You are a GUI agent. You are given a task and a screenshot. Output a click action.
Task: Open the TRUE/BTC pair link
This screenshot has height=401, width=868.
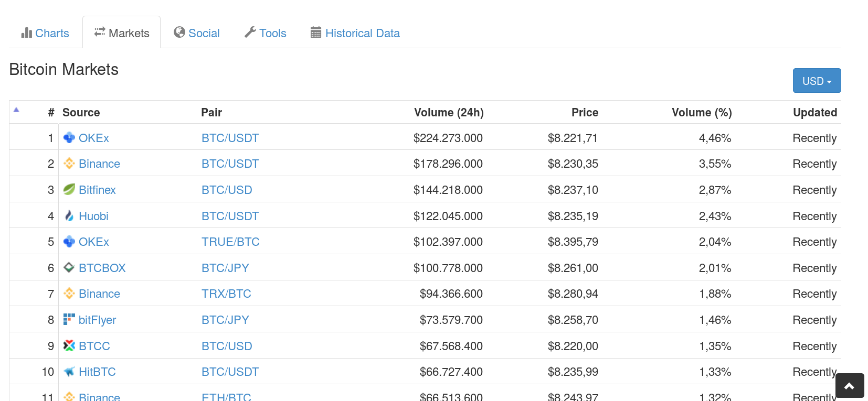[x=230, y=242]
